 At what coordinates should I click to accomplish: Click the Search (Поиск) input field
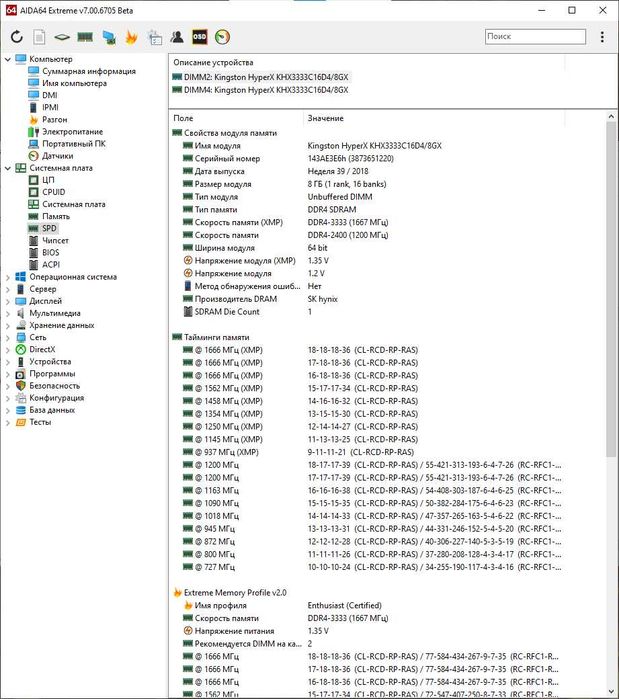[x=535, y=37]
